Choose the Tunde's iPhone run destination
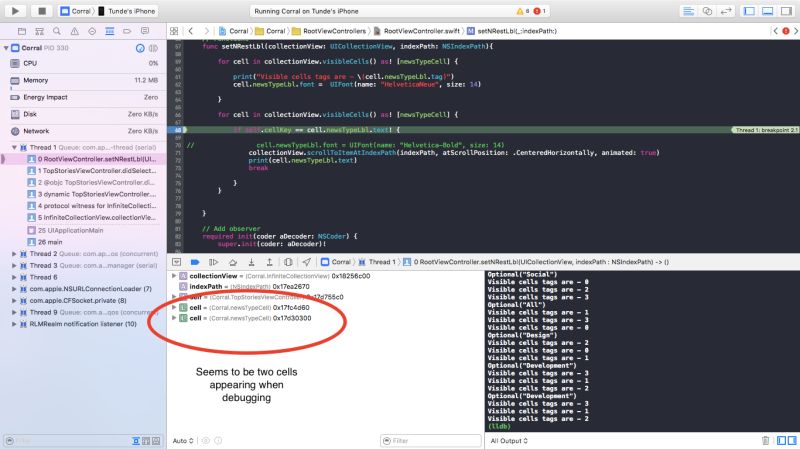The height and width of the screenshot is (449, 800). [127, 11]
